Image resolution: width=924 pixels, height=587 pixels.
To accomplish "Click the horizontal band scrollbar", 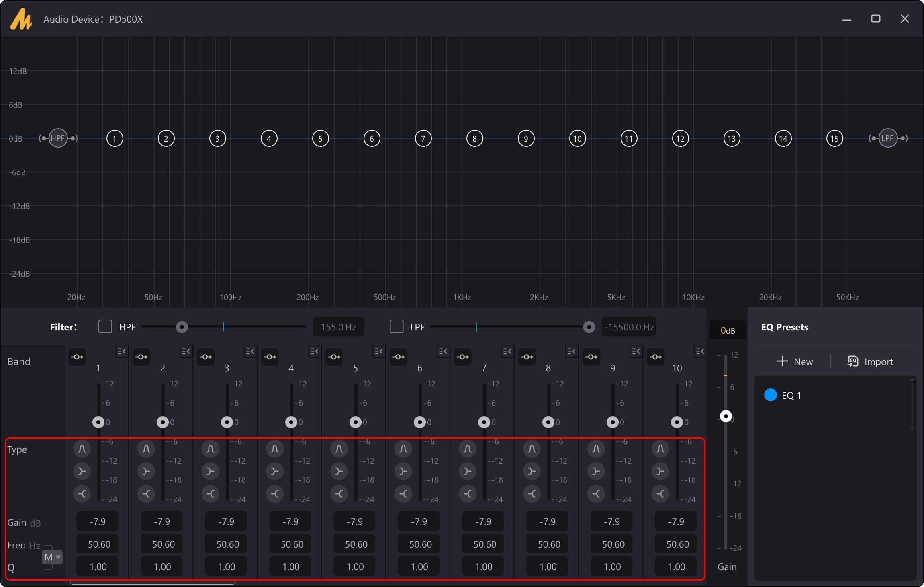I will coord(153,582).
